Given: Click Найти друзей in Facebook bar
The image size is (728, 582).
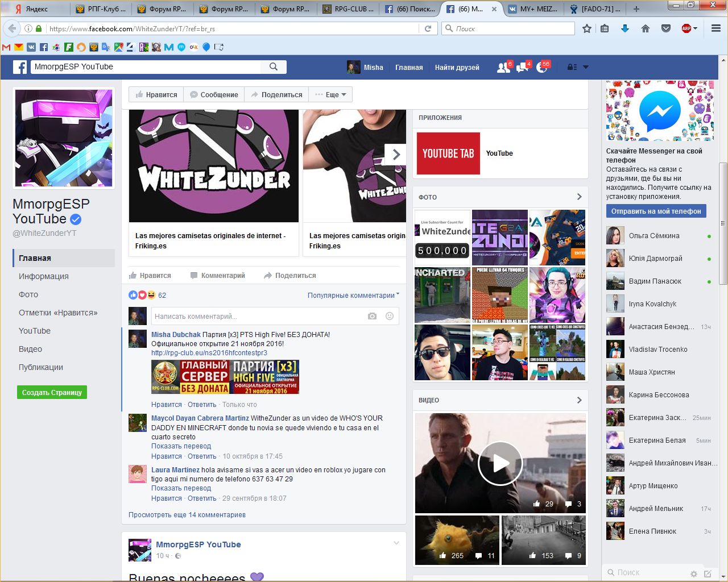Looking at the screenshot, I should (457, 67).
